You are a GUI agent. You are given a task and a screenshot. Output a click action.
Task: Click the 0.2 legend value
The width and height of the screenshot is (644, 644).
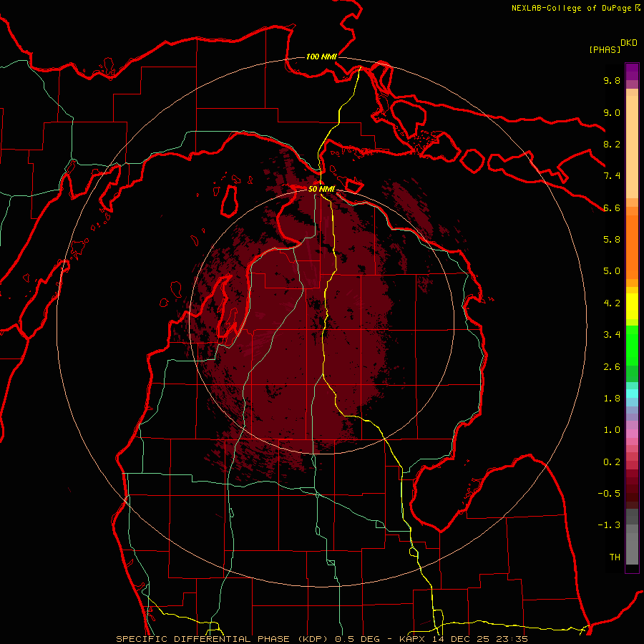(x=612, y=462)
